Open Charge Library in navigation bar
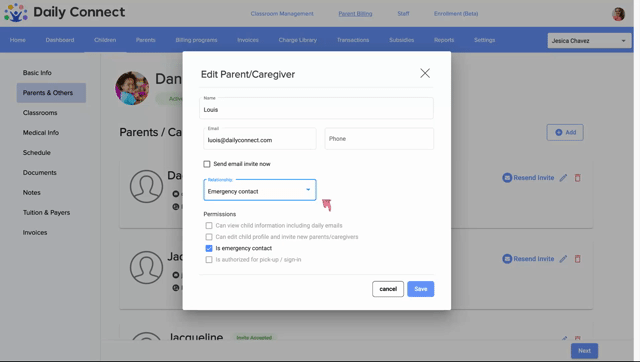The image size is (640, 362). [298, 40]
